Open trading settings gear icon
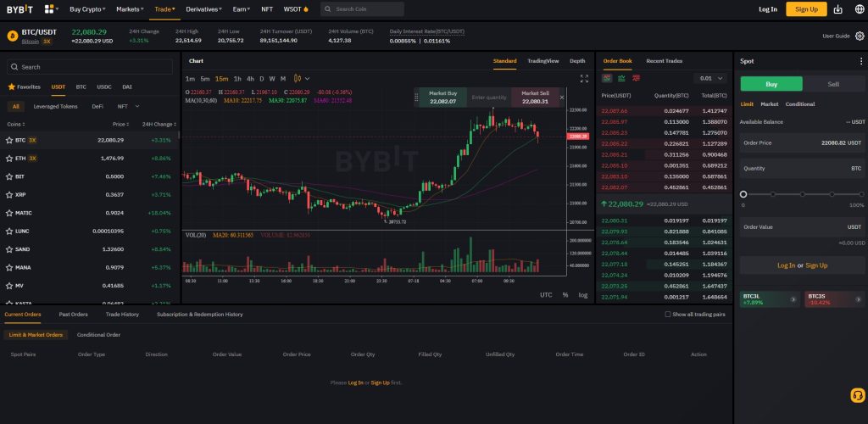The image size is (868, 424). [x=860, y=36]
